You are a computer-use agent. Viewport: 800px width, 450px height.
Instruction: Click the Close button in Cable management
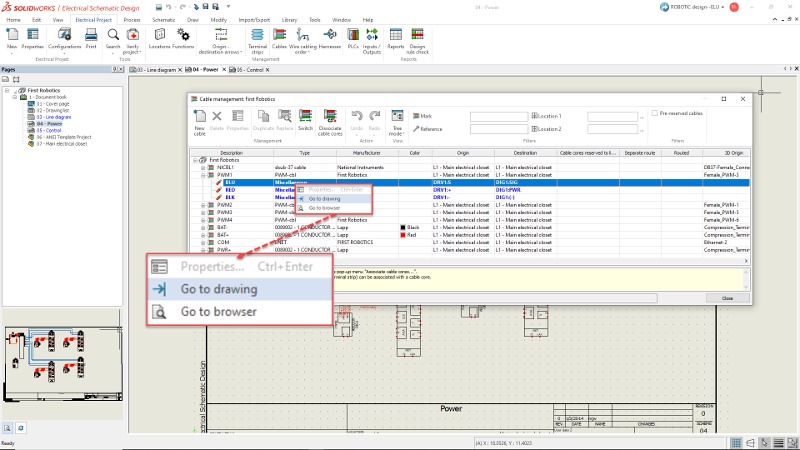(727, 298)
